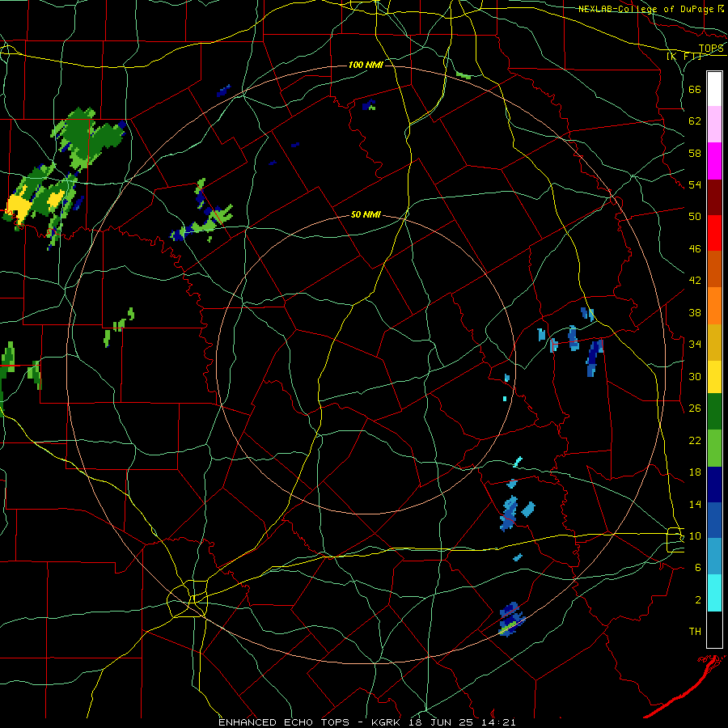Click the bright red 50 kft swatch
Screen dimensions: 728x728
[714, 233]
